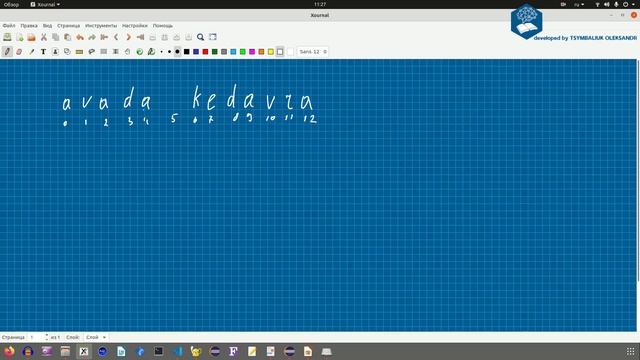This screenshot has width=640, height=360.
Task: Zoom out of the page
Action: pyautogui.click(x=153, y=37)
